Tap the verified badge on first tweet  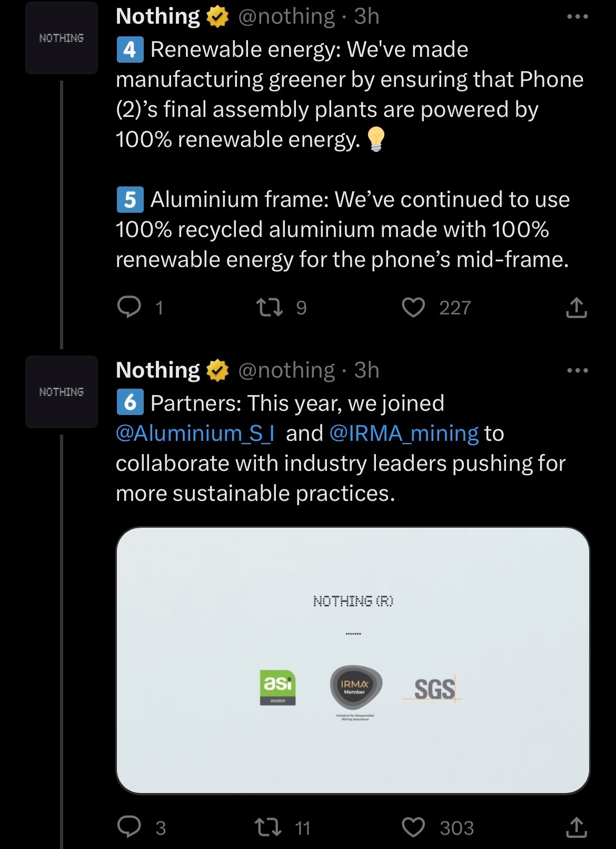coord(217,17)
